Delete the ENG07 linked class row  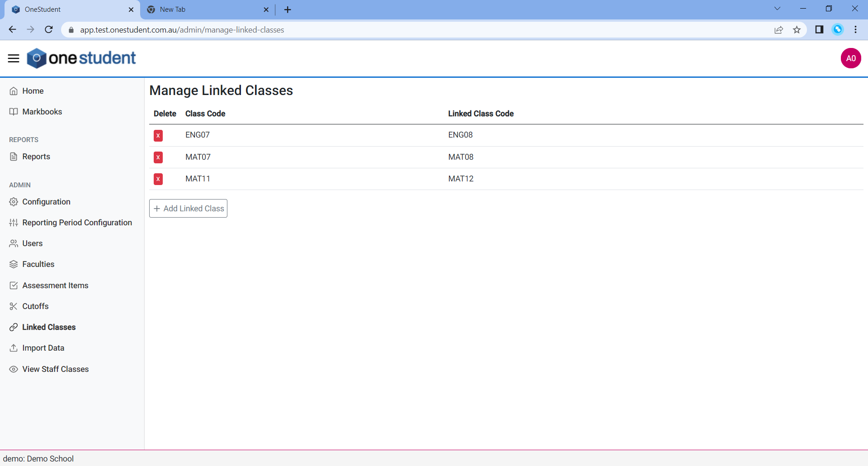pos(158,135)
